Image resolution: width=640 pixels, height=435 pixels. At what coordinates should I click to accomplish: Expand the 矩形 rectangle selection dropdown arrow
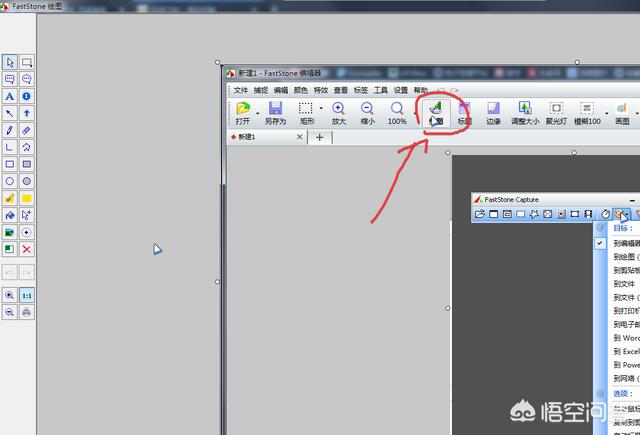[321, 112]
